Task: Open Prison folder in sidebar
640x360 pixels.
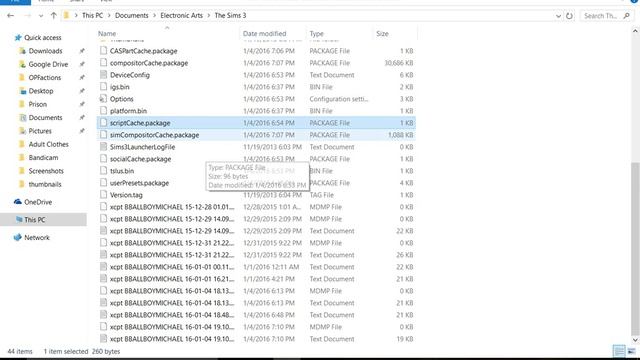Action: tap(38, 104)
